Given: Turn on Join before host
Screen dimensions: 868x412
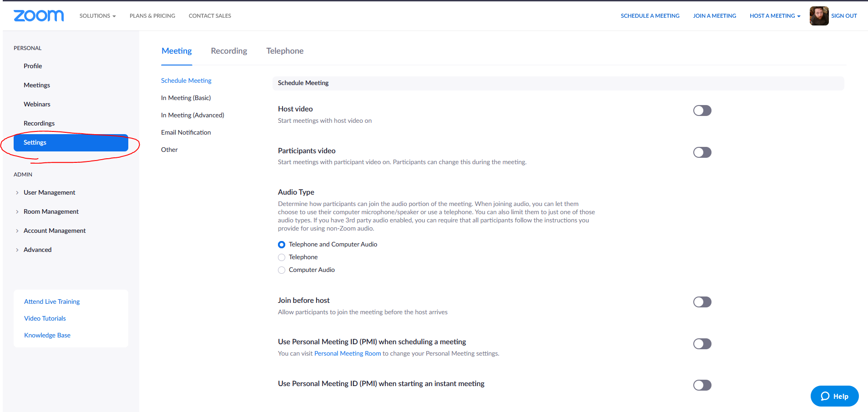Looking at the screenshot, I should click(702, 302).
